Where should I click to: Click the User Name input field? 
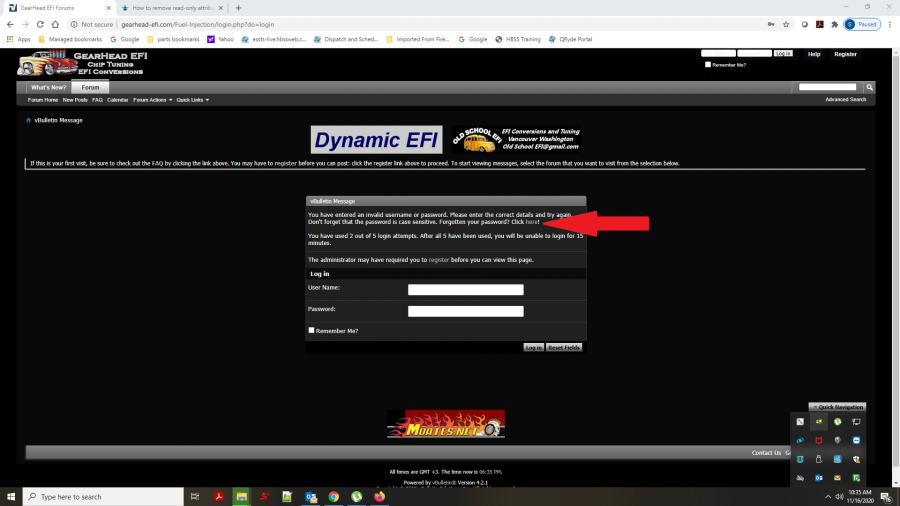coord(466,290)
